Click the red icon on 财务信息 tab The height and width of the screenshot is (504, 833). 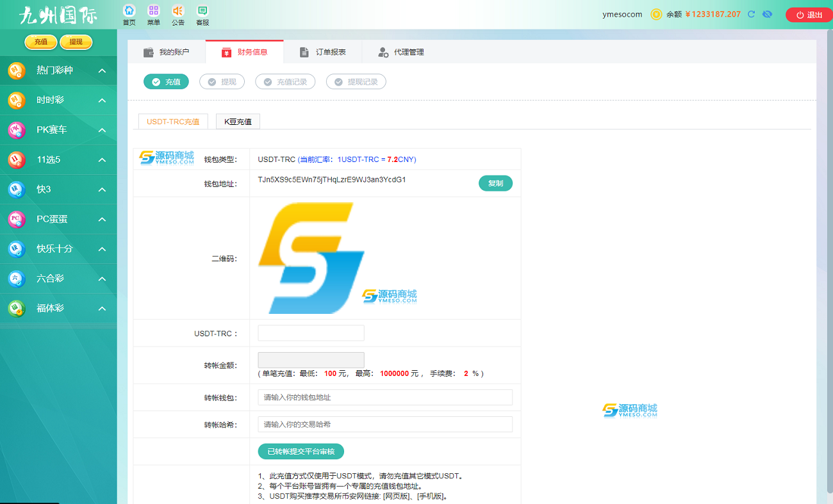[x=226, y=53]
